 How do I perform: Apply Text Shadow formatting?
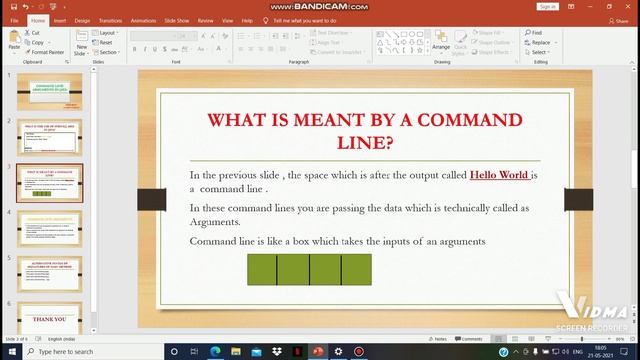coord(164,49)
